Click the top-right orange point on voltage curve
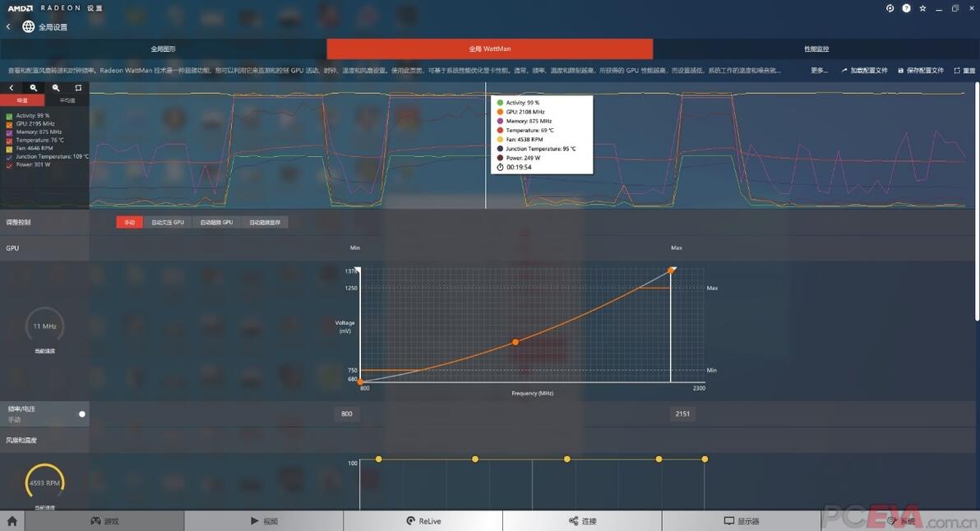Viewport: 980px width, 531px height. click(x=671, y=270)
